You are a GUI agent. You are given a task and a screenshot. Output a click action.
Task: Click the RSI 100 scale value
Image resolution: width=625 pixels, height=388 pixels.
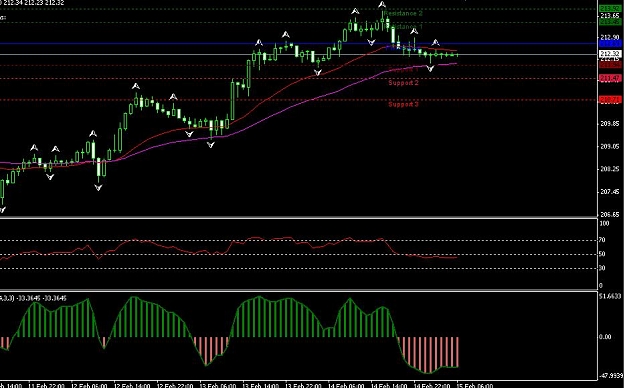coord(604,224)
